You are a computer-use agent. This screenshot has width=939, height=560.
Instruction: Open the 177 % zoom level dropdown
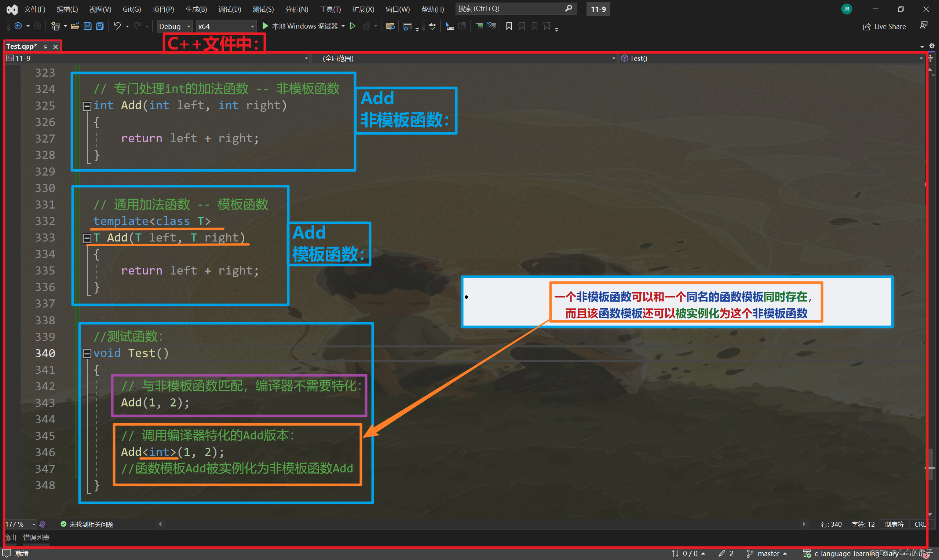(x=21, y=524)
